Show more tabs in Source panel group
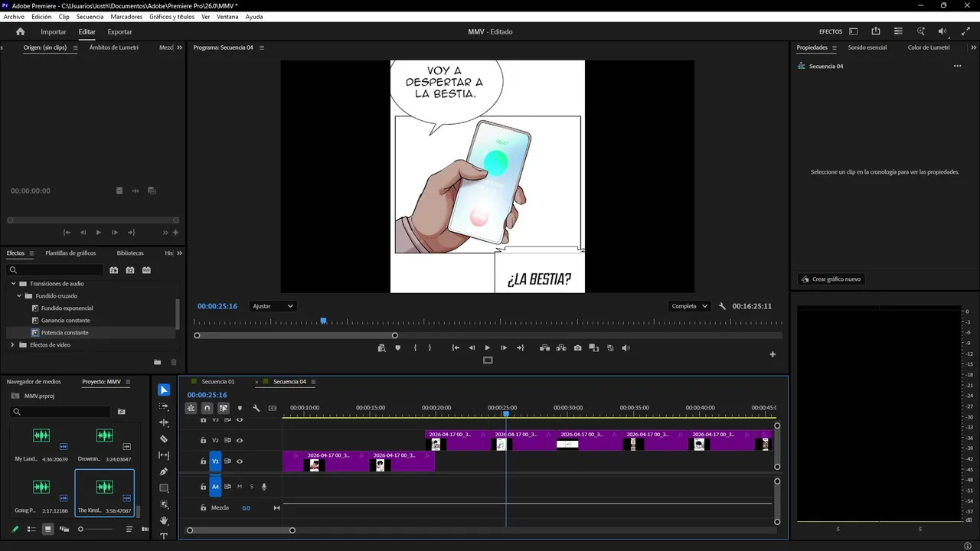The image size is (980, 551). [x=180, y=47]
